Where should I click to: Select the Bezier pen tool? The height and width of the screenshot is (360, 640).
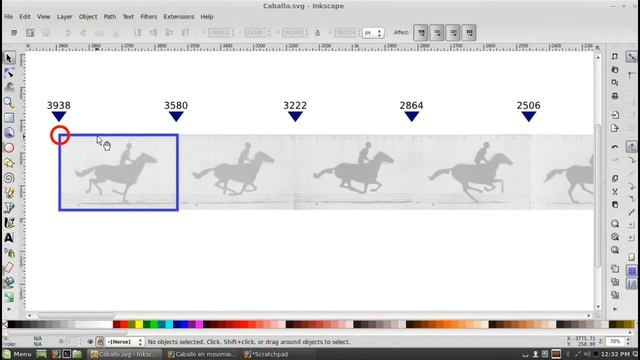tap(9, 208)
